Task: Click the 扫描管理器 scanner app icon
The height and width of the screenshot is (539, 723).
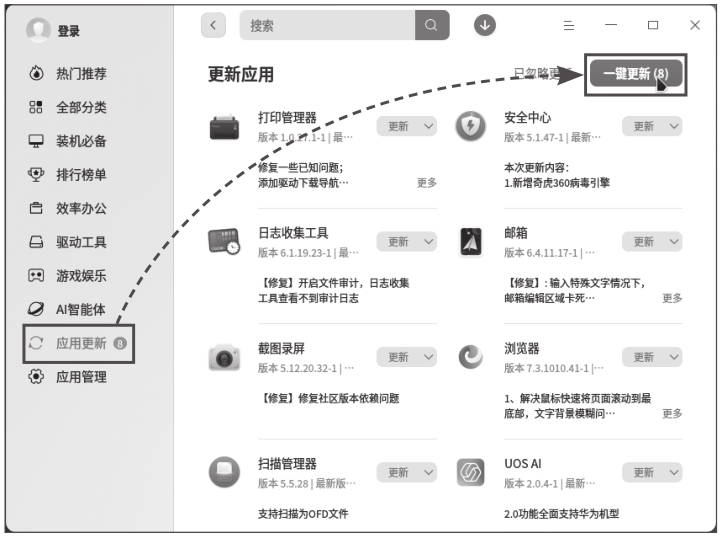Action: [225, 472]
